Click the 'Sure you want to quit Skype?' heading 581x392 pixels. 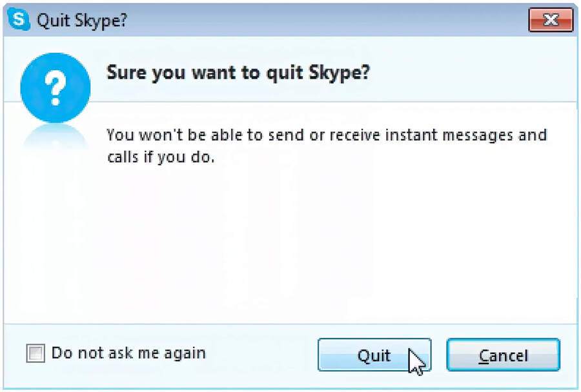pos(238,72)
